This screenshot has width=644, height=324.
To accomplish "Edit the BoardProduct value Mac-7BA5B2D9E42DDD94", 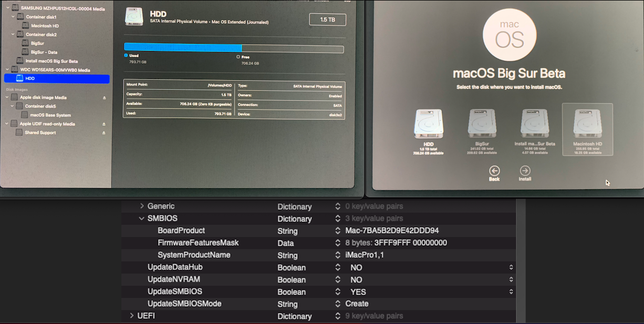I will point(392,230).
